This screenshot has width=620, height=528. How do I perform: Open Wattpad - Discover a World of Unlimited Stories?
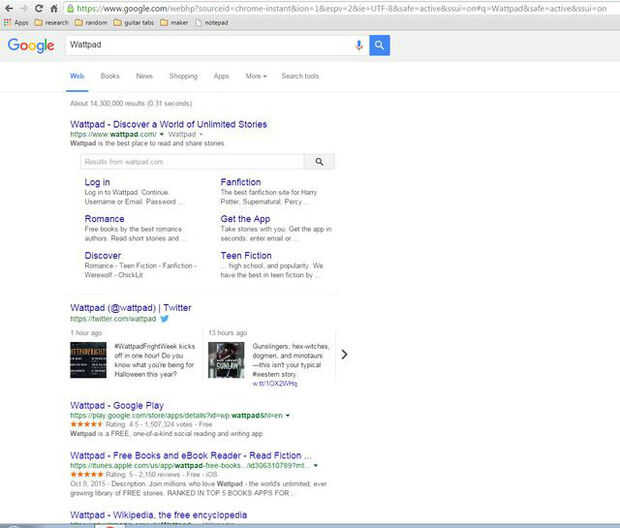168,124
